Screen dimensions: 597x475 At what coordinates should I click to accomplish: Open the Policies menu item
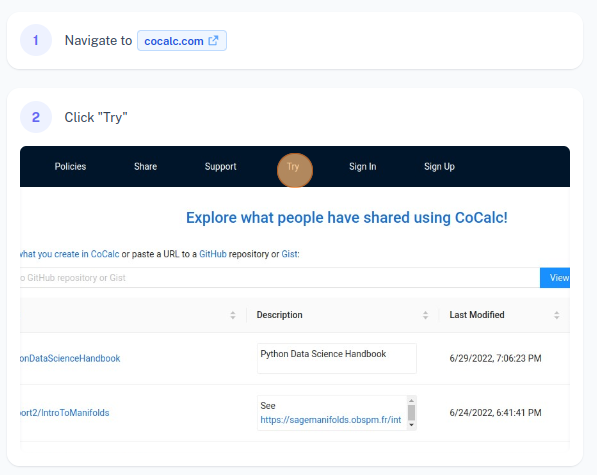point(70,166)
